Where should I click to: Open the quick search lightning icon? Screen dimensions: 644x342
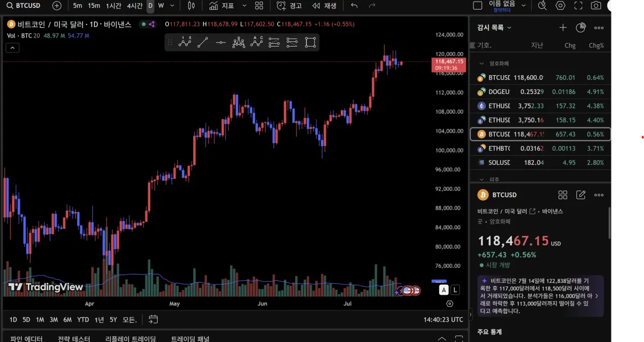coord(542,5)
